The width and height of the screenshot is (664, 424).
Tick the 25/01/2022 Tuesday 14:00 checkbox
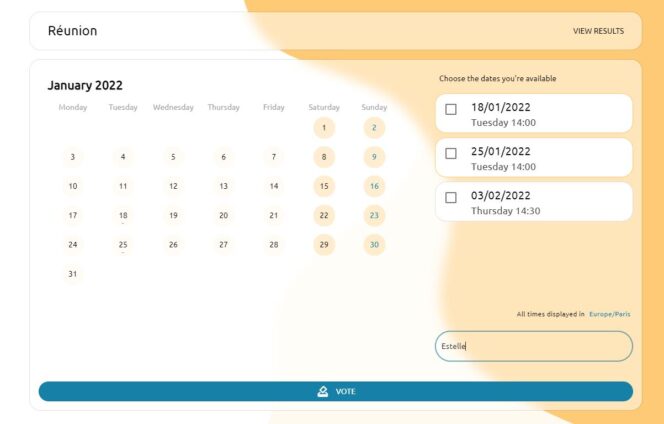point(451,154)
